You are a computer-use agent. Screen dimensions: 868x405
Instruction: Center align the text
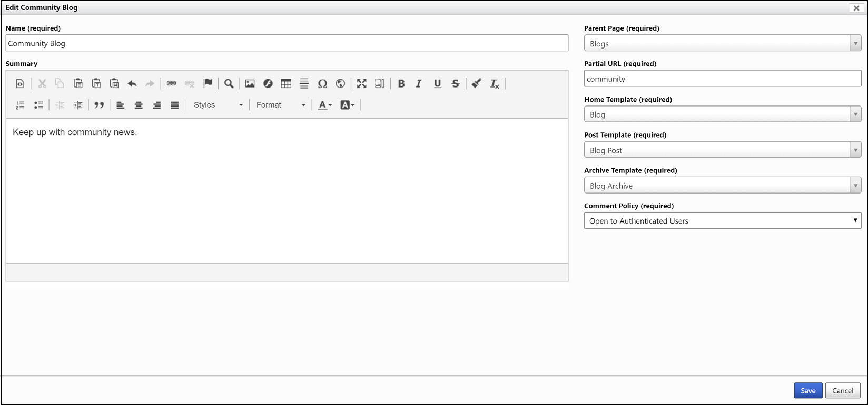pyautogui.click(x=139, y=105)
